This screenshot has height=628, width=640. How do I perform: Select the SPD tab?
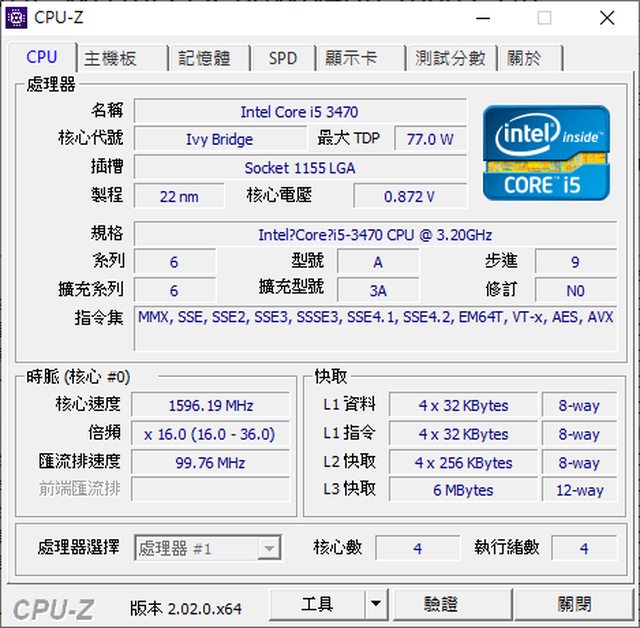tap(283, 58)
